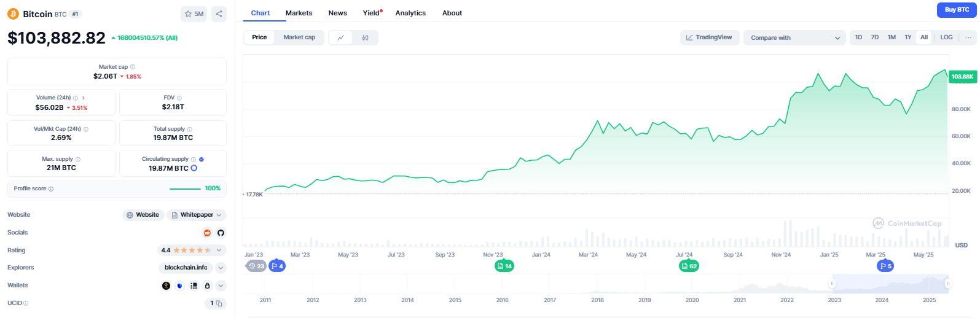Image resolution: width=980 pixels, height=318 pixels.
Task: Select the Binance wallet icon
Action: pyautogui.click(x=166, y=285)
